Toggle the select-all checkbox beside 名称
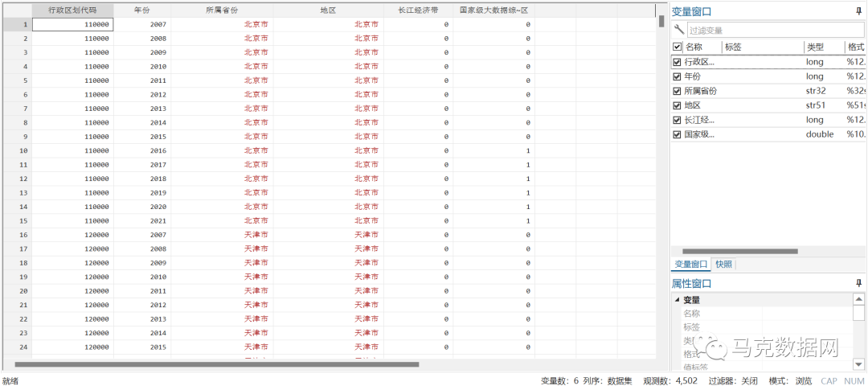 point(677,47)
